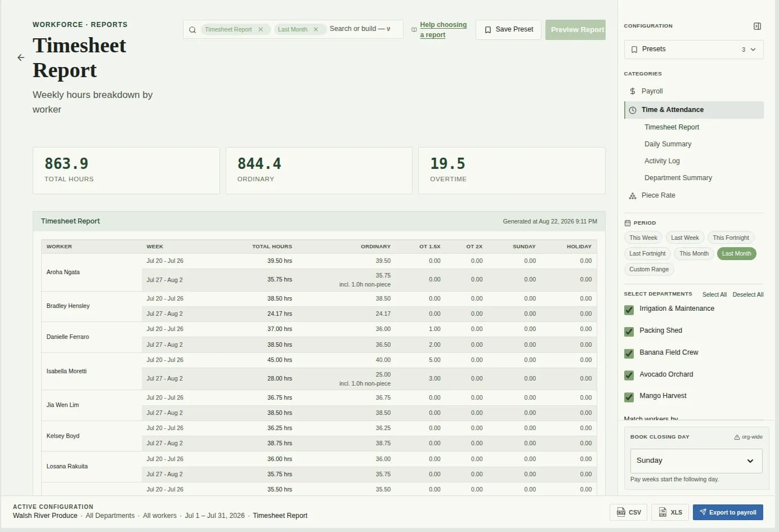
Task: Open the Payroll category
Action: pyautogui.click(x=694, y=91)
